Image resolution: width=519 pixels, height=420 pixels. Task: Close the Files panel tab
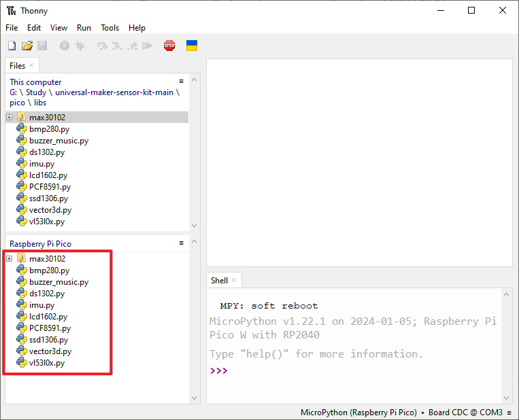tap(31, 65)
